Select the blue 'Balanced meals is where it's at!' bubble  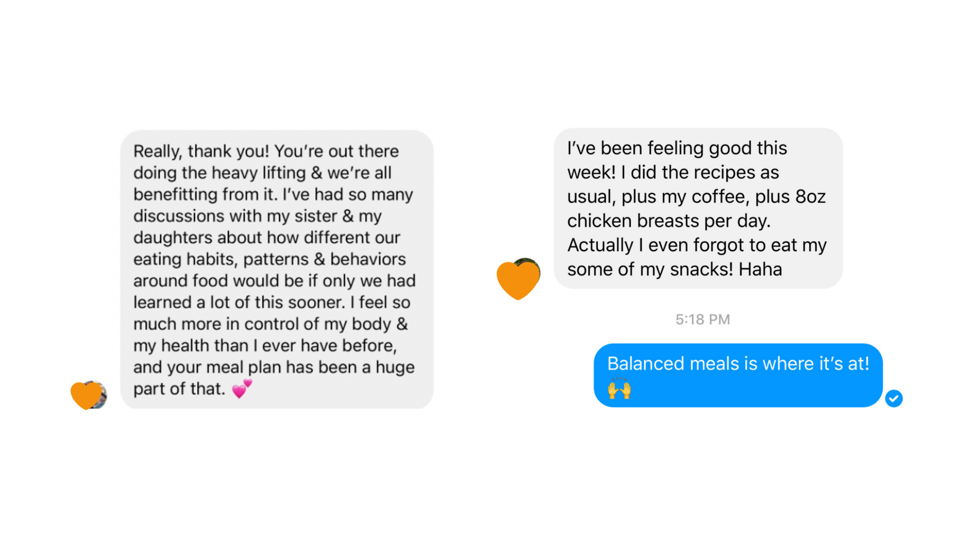tap(738, 375)
